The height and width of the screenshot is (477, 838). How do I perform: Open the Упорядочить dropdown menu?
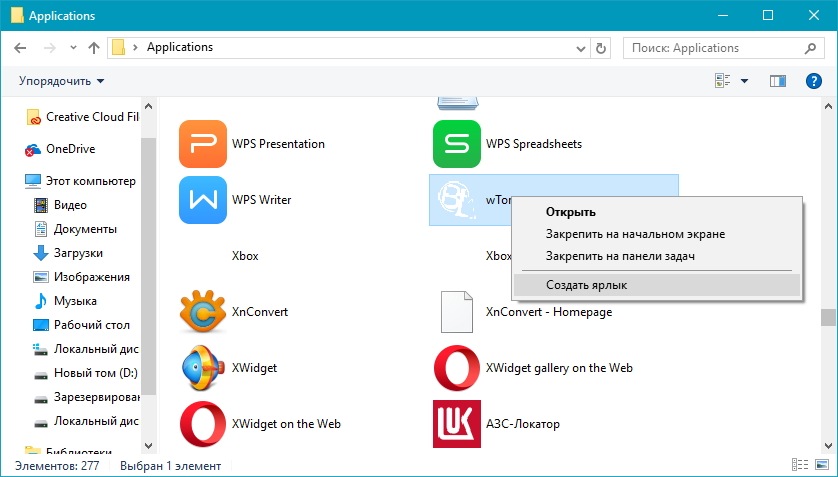61,81
